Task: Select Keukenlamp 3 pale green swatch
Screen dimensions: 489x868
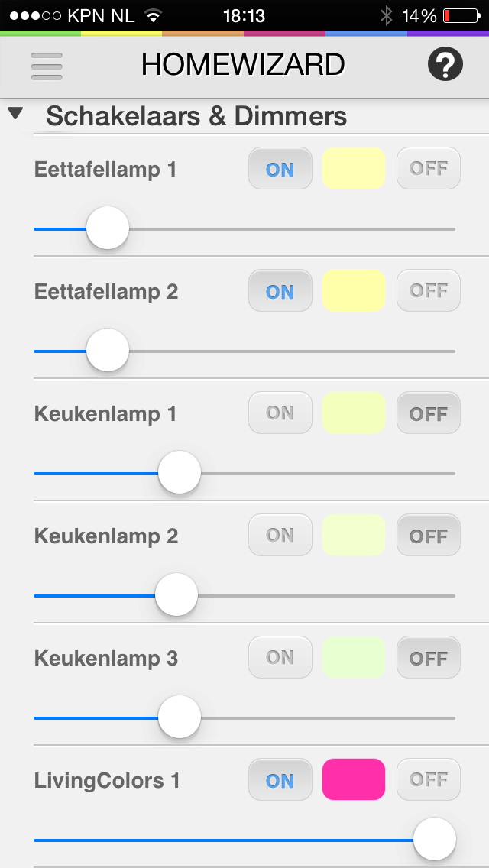Action: 354,657
